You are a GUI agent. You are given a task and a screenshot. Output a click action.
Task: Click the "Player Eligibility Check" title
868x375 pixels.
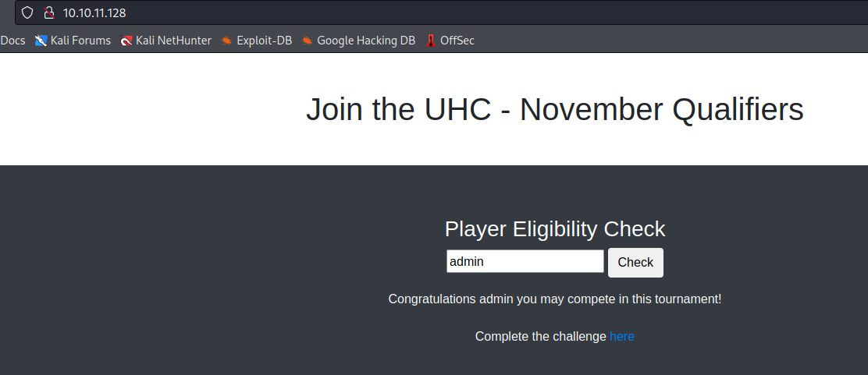(555, 229)
